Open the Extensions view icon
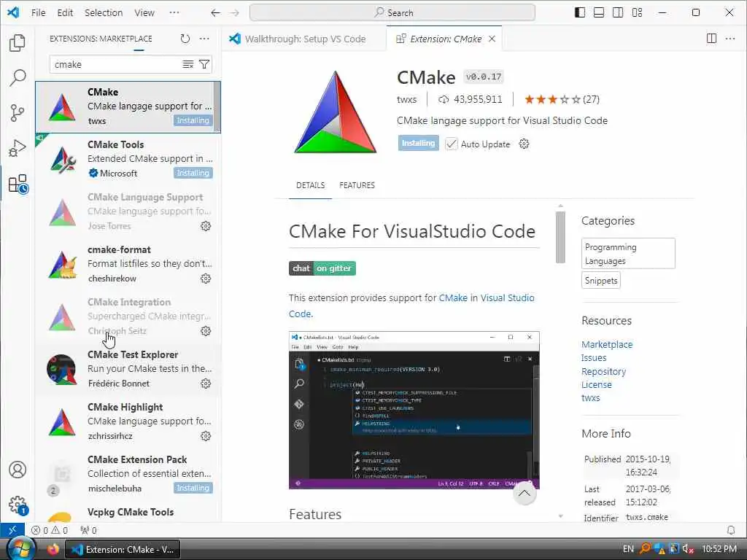747x560 pixels. coord(18,184)
